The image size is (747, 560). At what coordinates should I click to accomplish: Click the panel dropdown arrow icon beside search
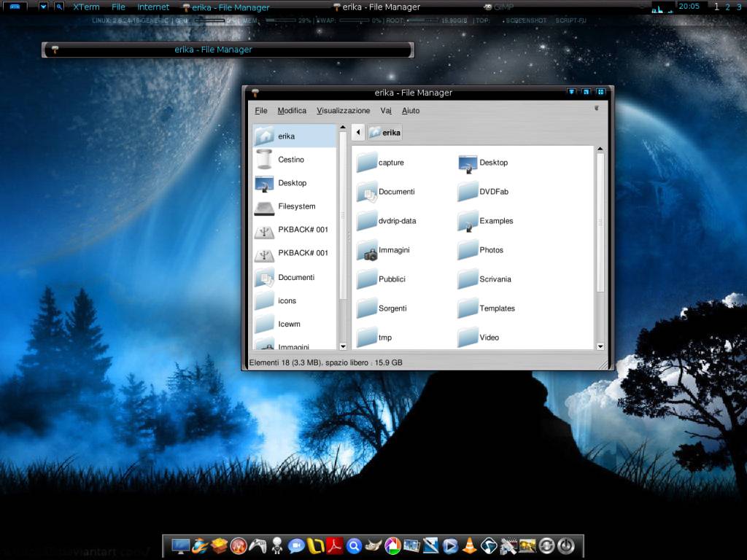click(43, 7)
